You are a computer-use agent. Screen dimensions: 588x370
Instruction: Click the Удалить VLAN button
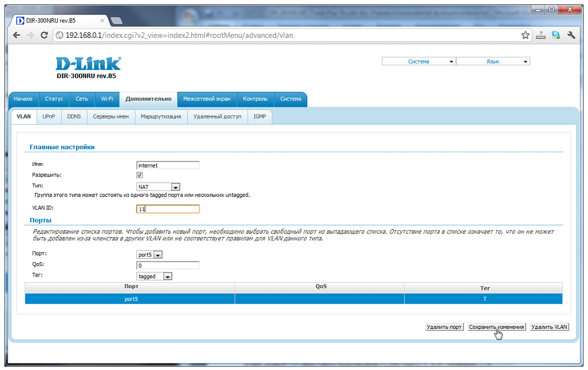pyautogui.click(x=549, y=327)
